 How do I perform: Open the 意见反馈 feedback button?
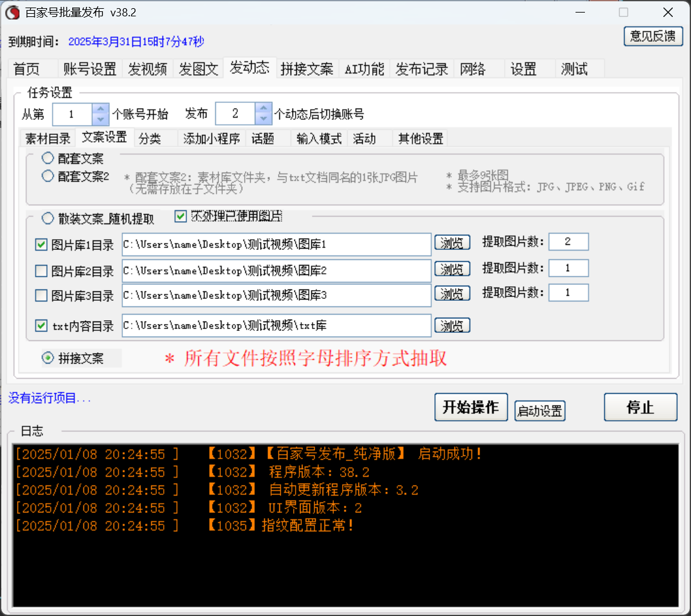click(x=653, y=36)
